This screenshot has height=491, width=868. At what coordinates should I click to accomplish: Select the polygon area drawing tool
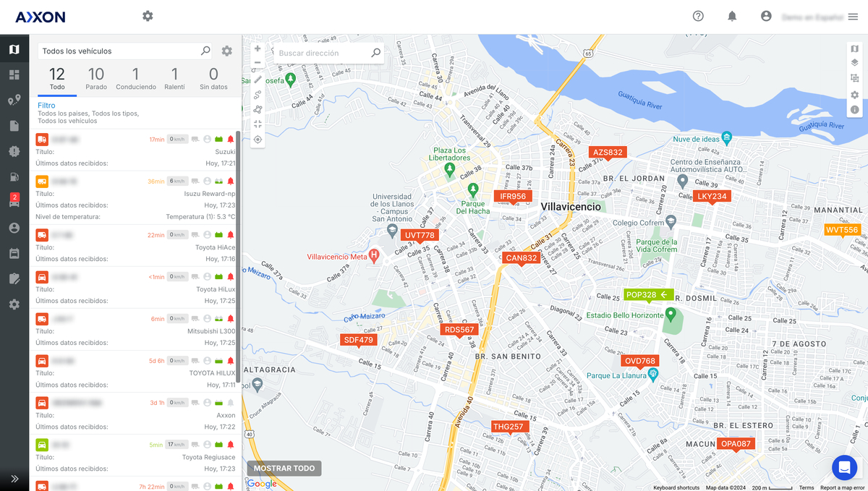point(258,109)
